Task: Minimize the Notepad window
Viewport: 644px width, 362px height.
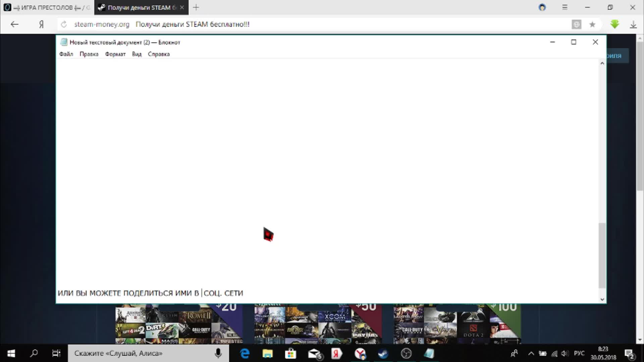Action: point(552,42)
